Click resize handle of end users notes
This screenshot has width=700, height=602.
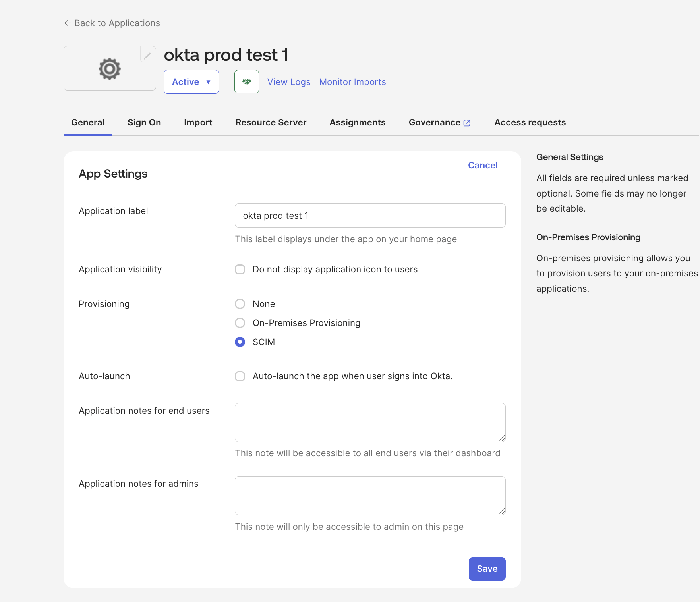pyautogui.click(x=502, y=438)
